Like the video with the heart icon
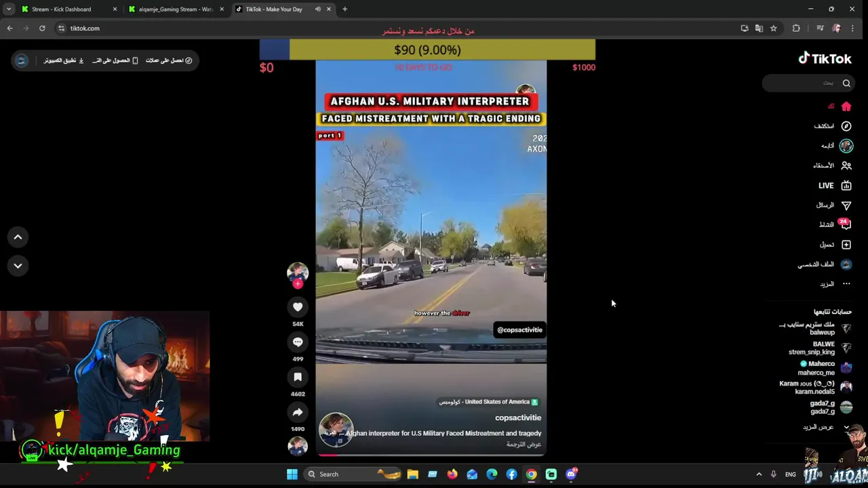 (x=298, y=307)
